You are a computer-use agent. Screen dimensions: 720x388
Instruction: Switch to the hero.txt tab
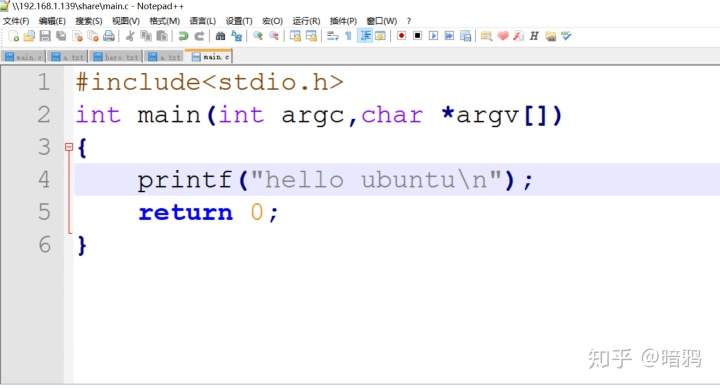coord(116,56)
